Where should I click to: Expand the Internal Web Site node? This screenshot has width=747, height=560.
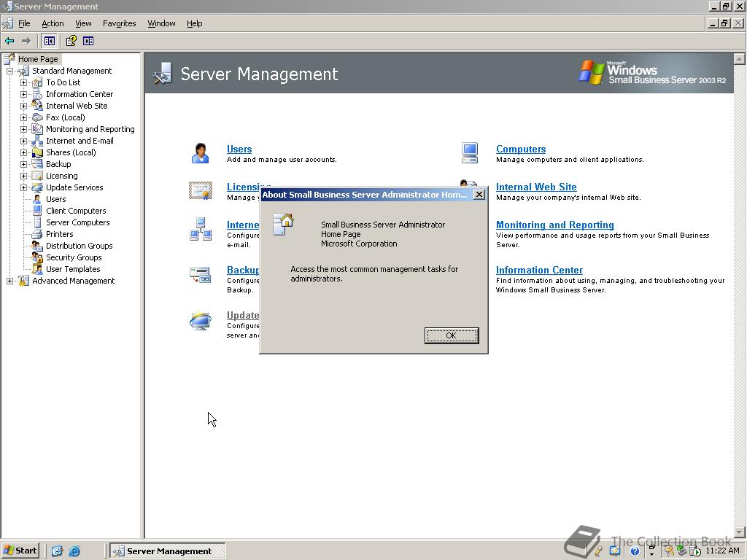coord(23,106)
